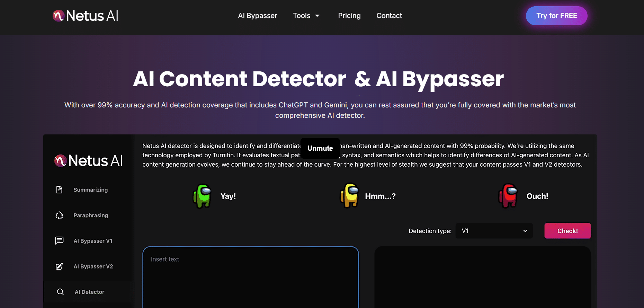
Task: Open AI Bypasser in top navigation
Action: [x=258, y=16]
